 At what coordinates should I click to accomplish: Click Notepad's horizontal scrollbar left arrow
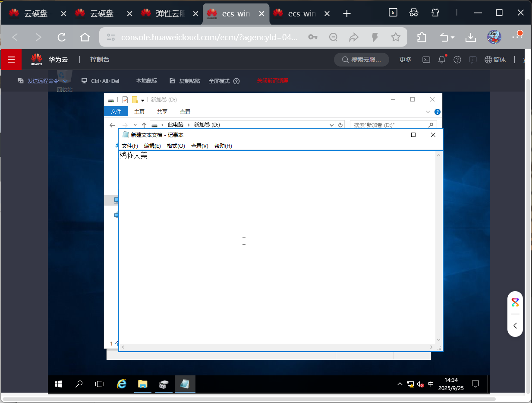click(123, 347)
